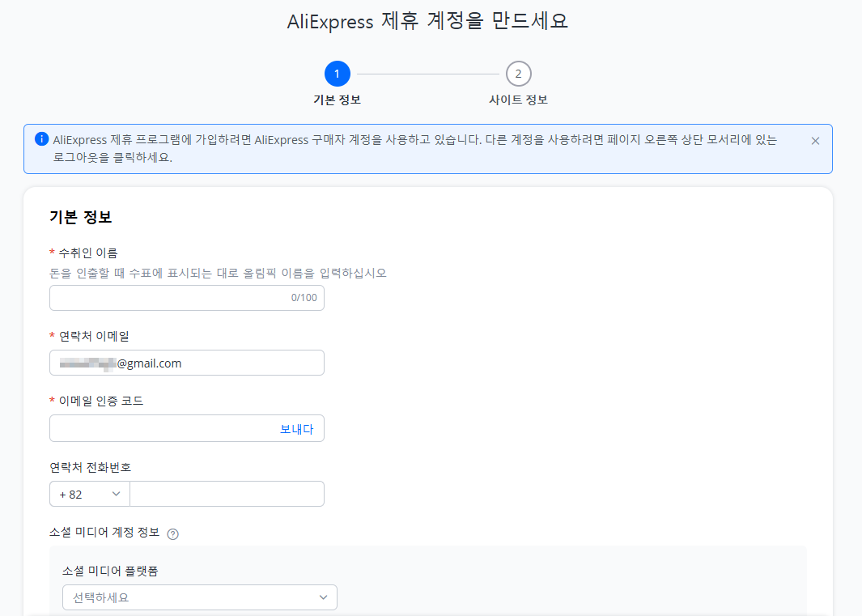Click step 1 circle labeled 기본 정보
Screen dimensions: 862x616
[338, 73]
